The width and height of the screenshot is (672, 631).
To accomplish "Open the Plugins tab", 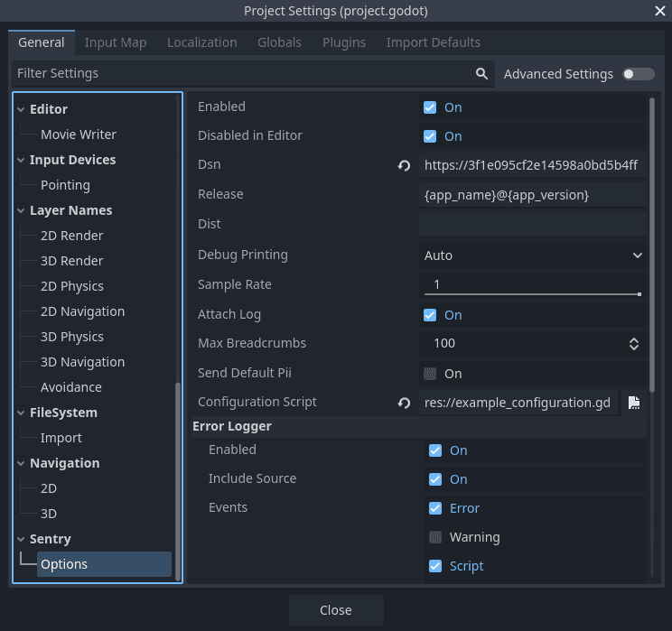I will pyautogui.click(x=343, y=42).
